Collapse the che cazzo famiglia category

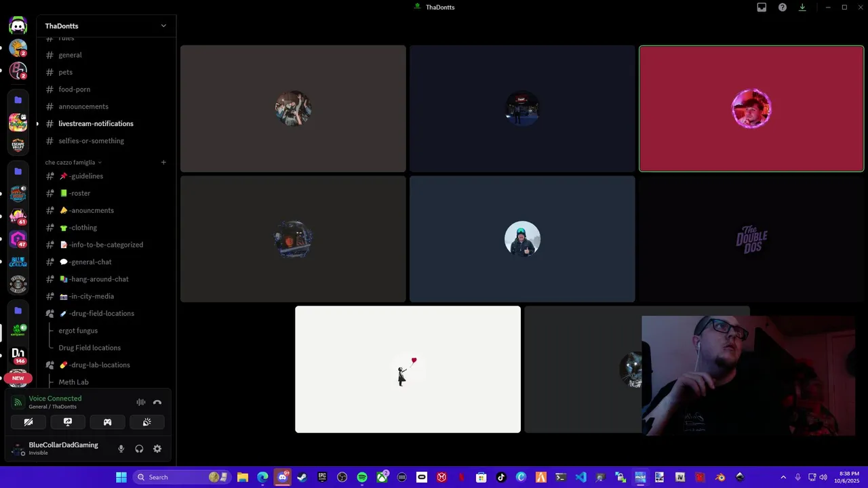tap(73, 163)
